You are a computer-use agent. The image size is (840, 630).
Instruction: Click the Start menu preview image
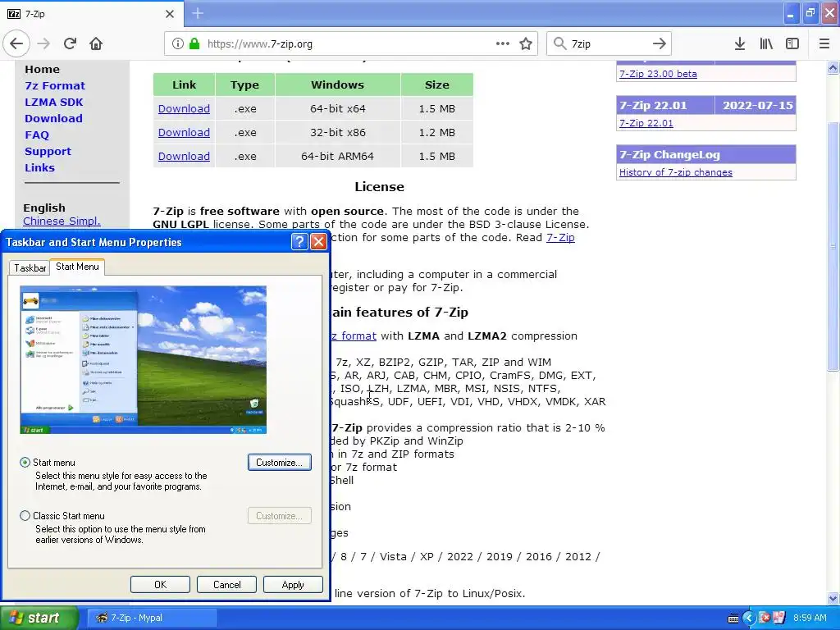(143, 359)
